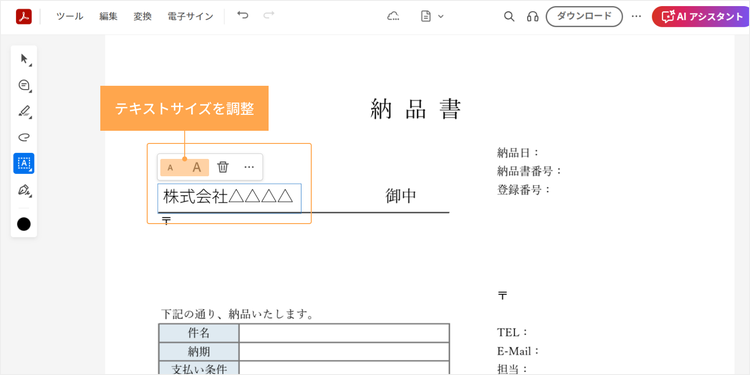This screenshot has width=750, height=375.
Task: Select the highlighter pen tool
Action: point(24,111)
